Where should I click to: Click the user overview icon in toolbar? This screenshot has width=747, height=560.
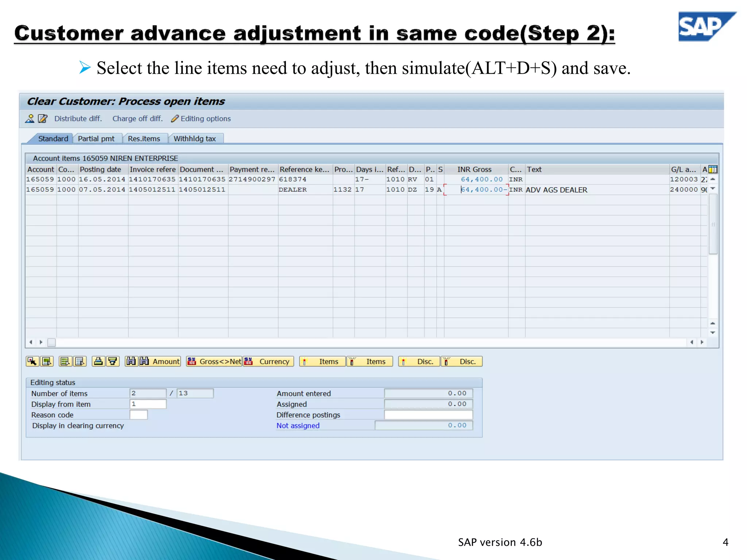tap(30, 118)
